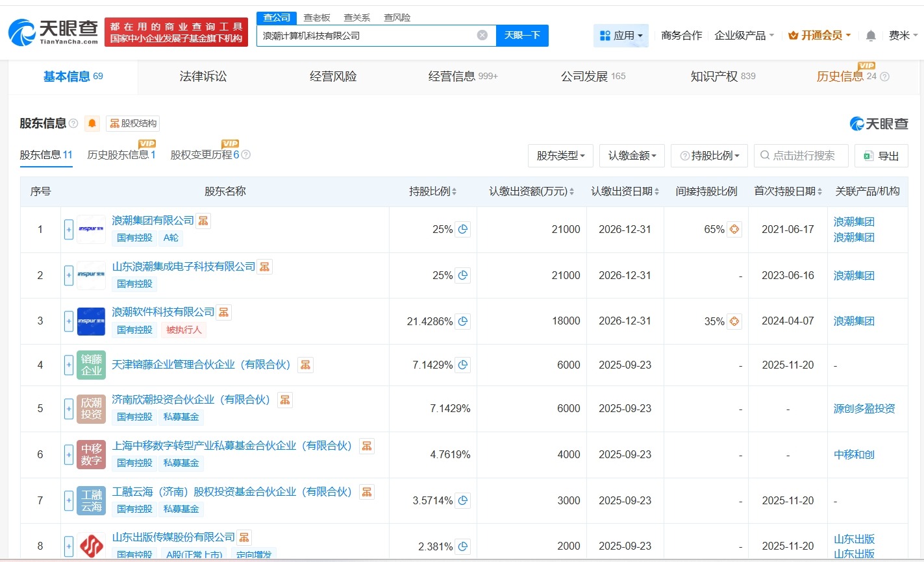924x562 pixels.
Task: Clear search box using the X icon
Action: [x=481, y=35]
